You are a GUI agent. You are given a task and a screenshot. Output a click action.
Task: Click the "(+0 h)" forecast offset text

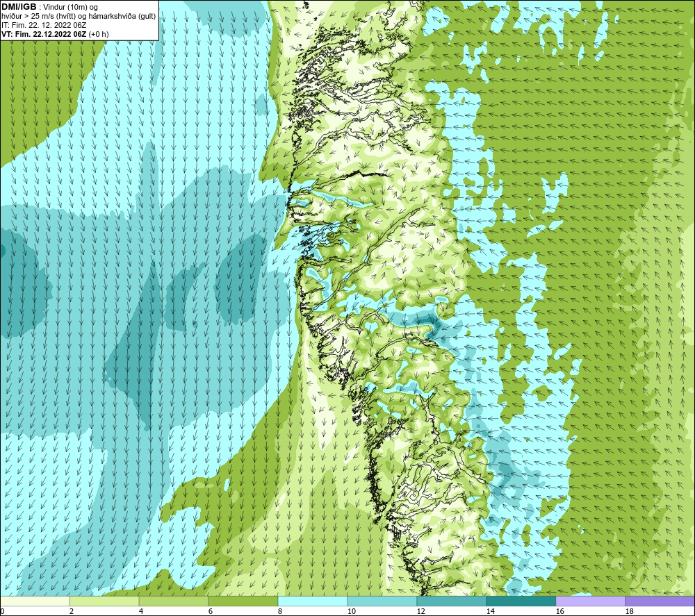click(99, 34)
